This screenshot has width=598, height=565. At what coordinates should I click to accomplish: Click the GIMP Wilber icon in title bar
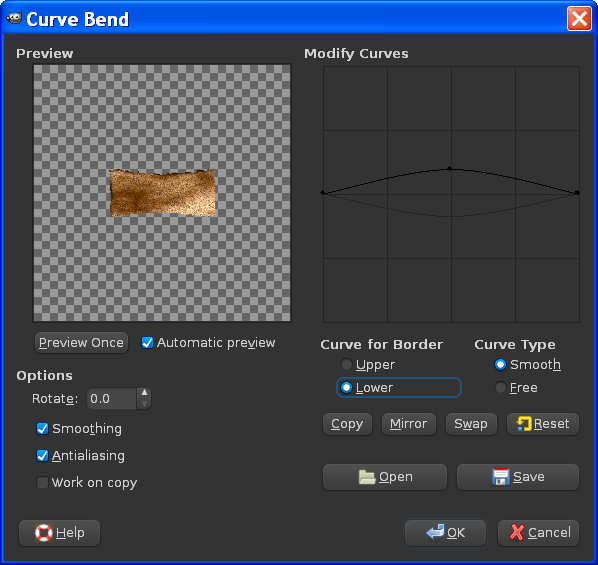tap(14, 18)
